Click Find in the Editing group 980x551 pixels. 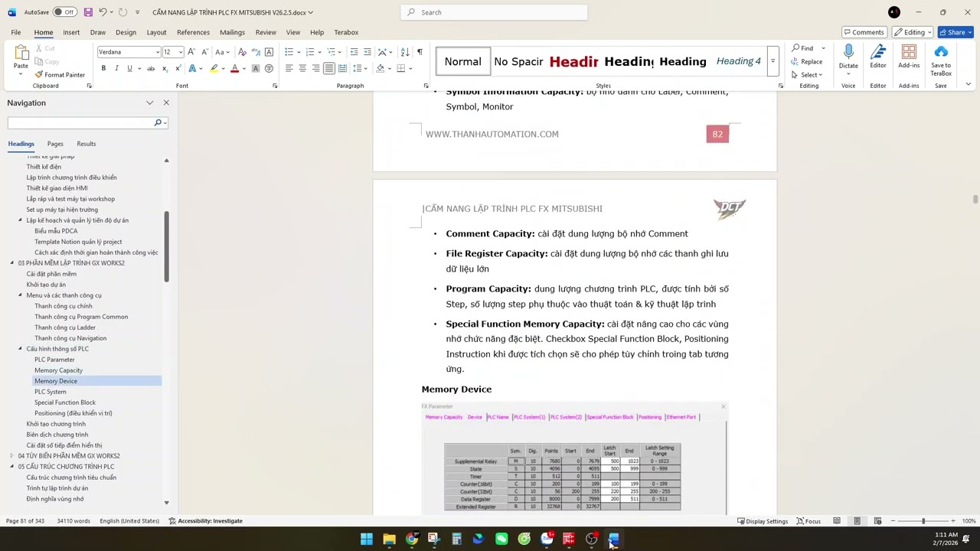[803, 48]
